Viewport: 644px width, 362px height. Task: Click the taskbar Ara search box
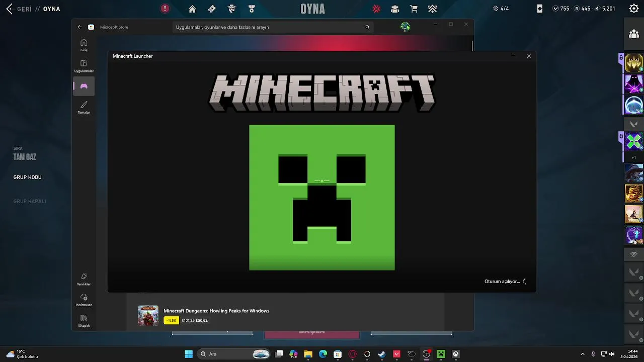[x=234, y=354]
